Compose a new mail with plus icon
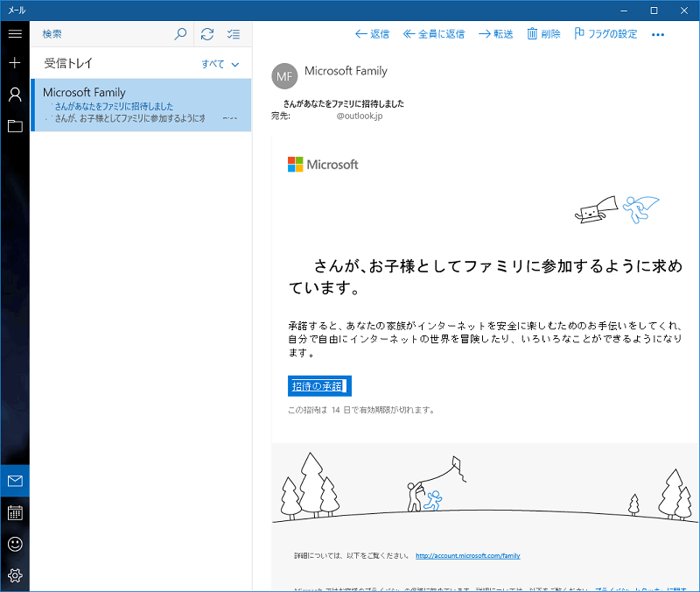 tap(15, 62)
